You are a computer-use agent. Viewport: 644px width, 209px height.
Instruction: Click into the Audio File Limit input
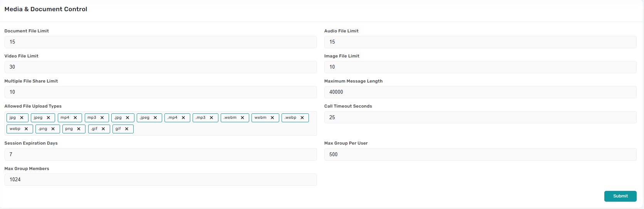click(480, 42)
